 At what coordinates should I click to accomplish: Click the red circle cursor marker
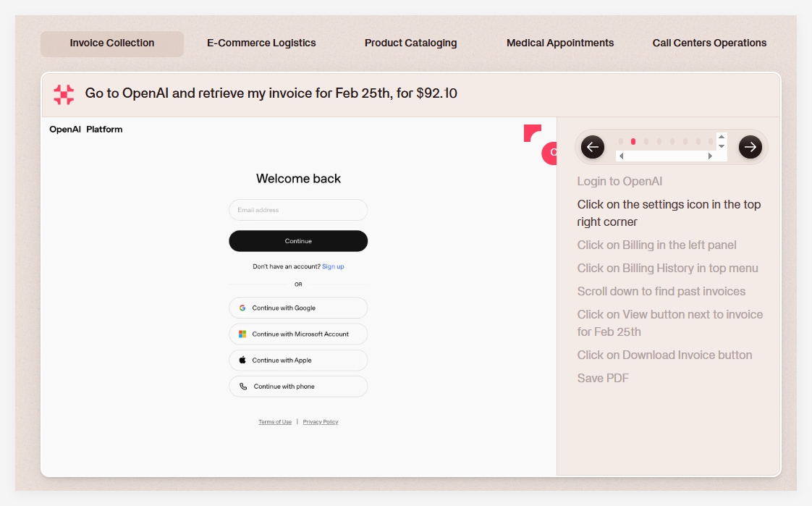[550, 153]
